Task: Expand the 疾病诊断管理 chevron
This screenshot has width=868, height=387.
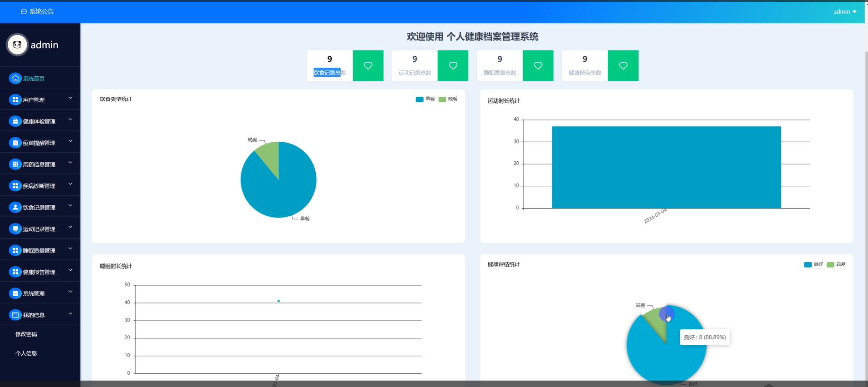Action: click(70, 184)
